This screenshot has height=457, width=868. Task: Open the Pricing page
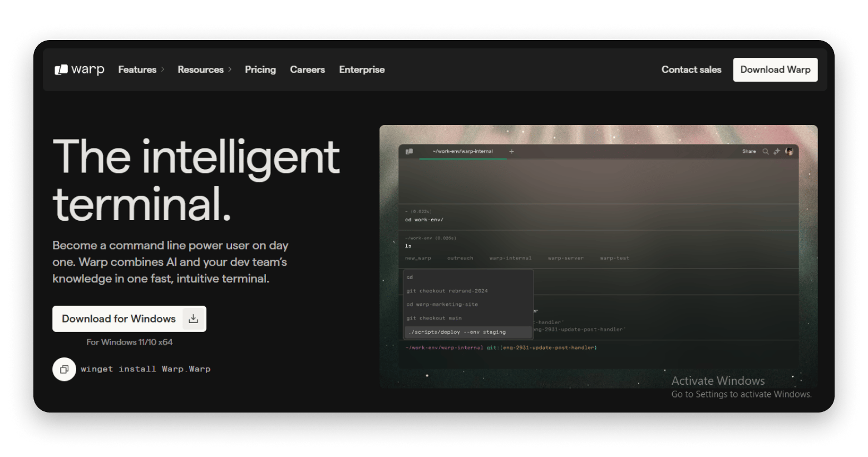coord(260,69)
